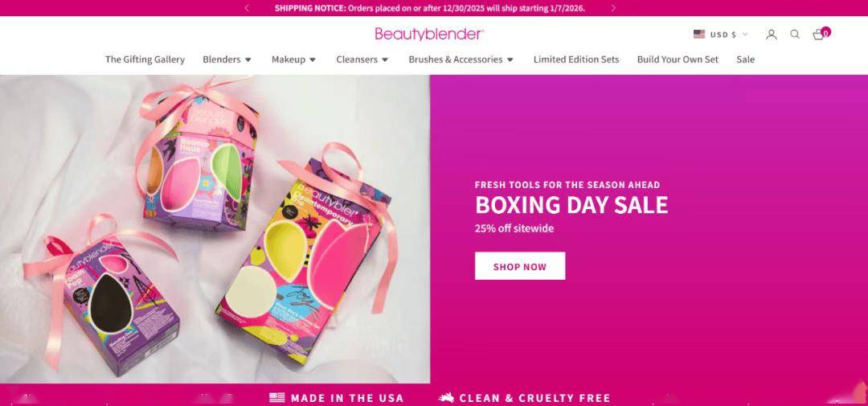
Task: Click the gift box hero image
Action: pyautogui.click(x=215, y=229)
